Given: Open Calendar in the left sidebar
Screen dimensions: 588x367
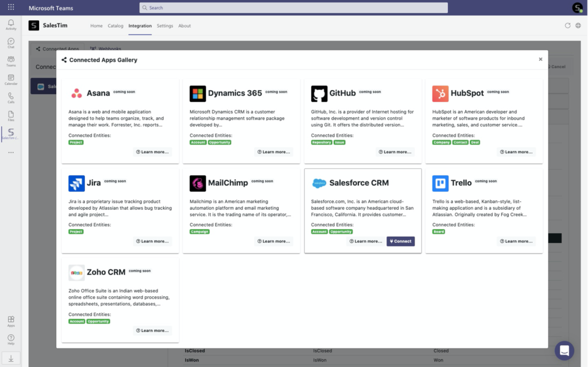Looking at the screenshot, I should coord(11,80).
